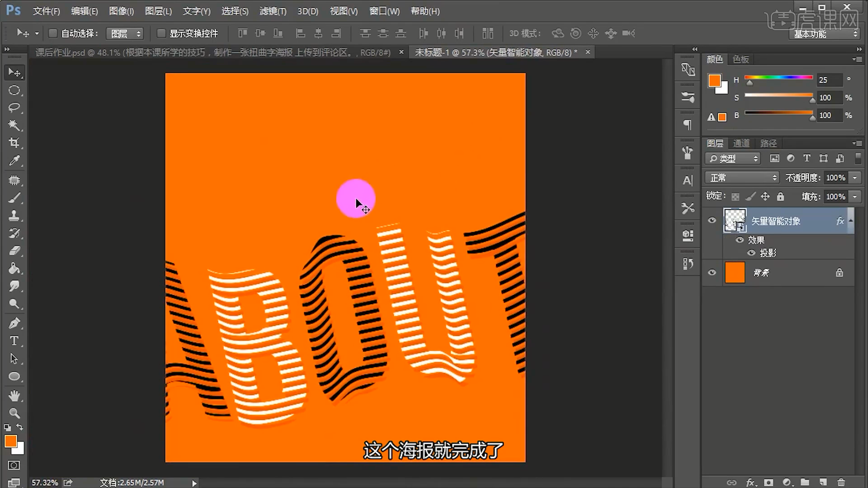Viewport: 868px width, 488px height.
Task: Switch to 课后作业.psd document tab
Action: [213, 52]
